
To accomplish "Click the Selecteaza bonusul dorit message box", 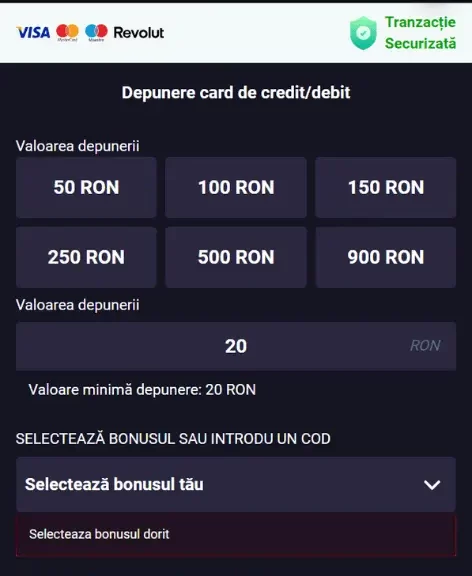I will click(236, 534).
